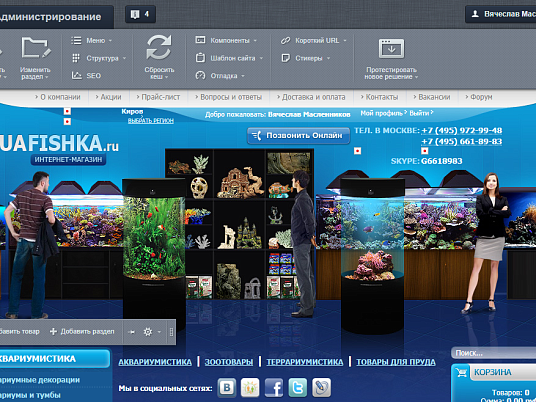Open the АКВАРИУМИСТИКА category link
Screen dimensions: 536x402
pyautogui.click(x=155, y=362)
